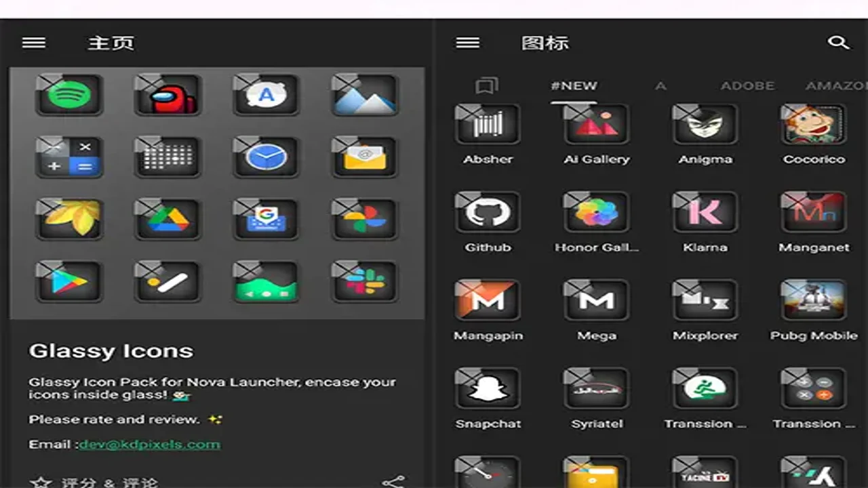Tap the 评分 & 评论 rate button
868x488 pixels.
tap(96, 483)
